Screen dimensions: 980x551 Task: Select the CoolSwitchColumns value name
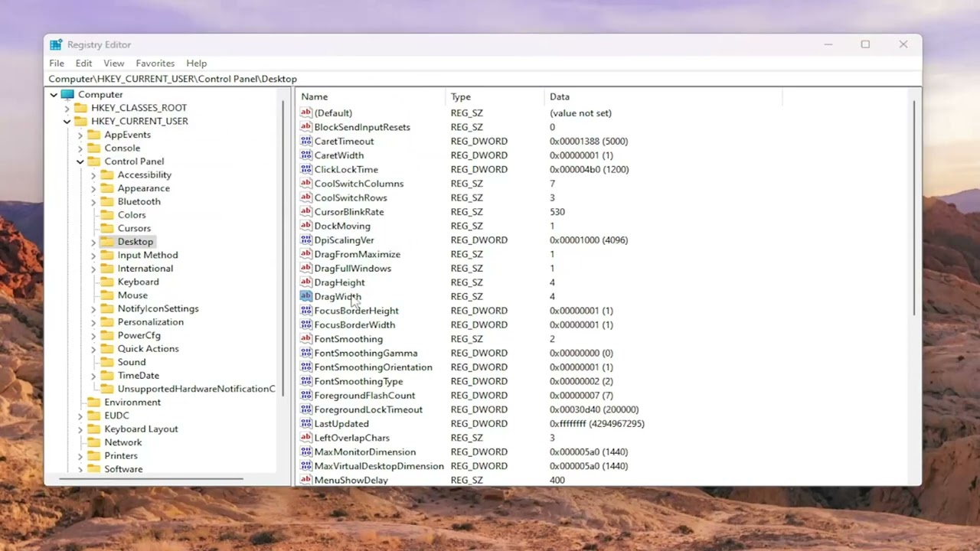tap(359, 184)
